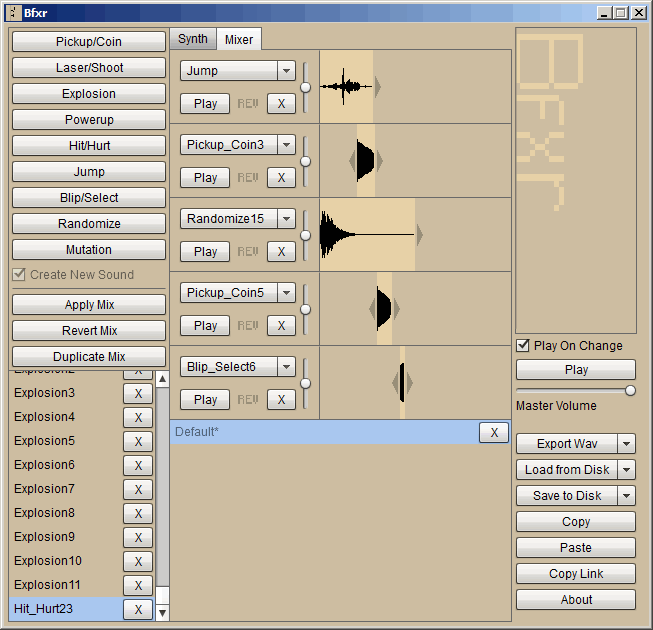Click the Jump track waveform
This screenshot has height=630, width=653.
click(x=346, y=87)
